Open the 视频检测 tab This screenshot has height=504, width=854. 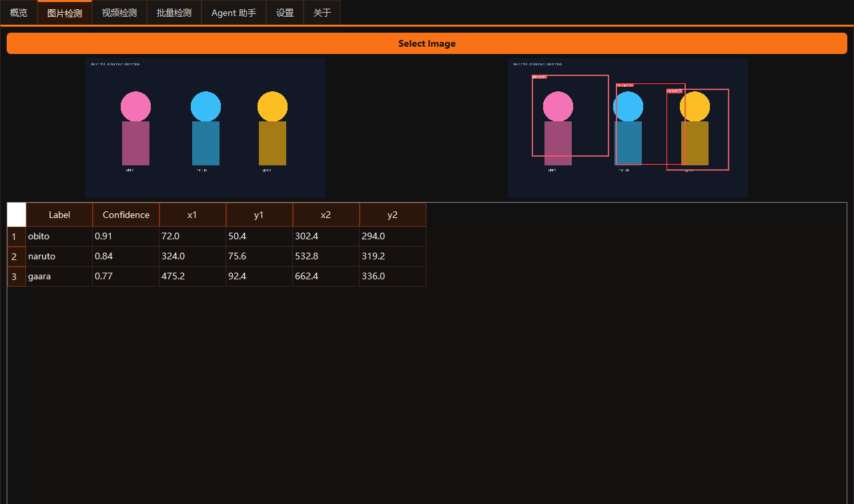click(x=119, y=13)
